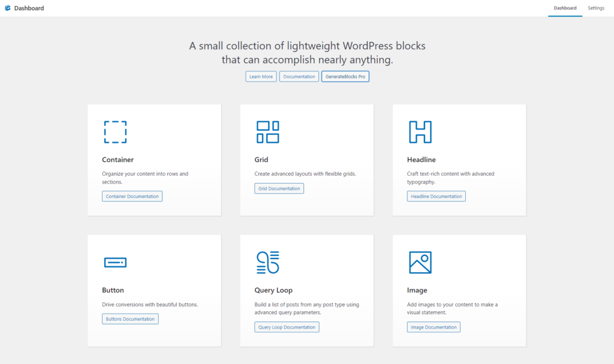
Task: Click the 'Dashboard' page title text
Action: tap(29, 8)
